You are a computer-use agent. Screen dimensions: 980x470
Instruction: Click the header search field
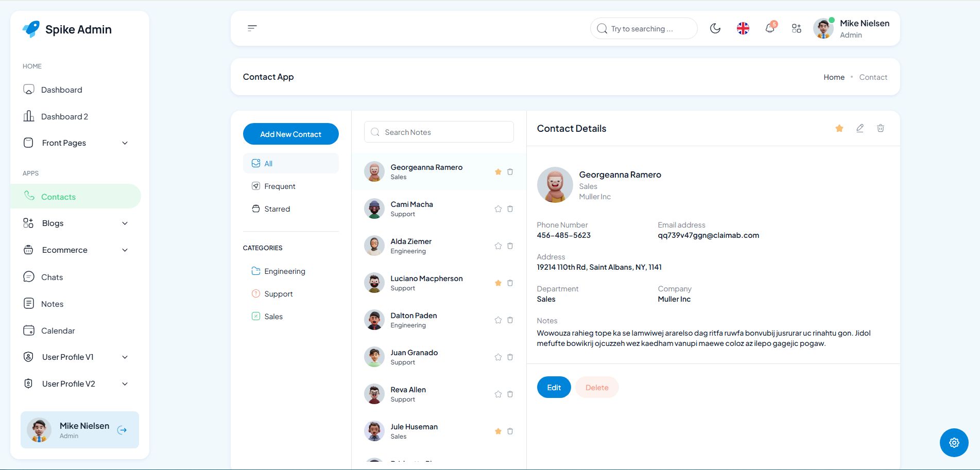coord(644,29)
